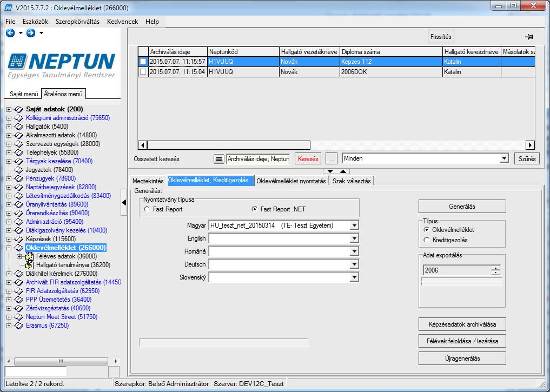Click the Neptun logo banner
Screen dimensions: 550x392
coord(62,66)
